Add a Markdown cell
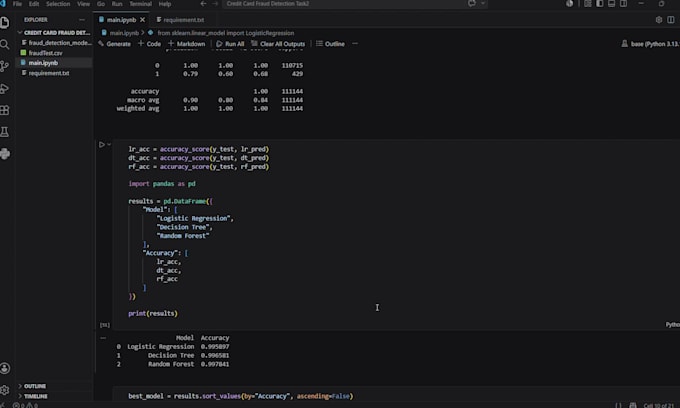The width and height of the screenshot is (680, 408). (x=186, y=43)
